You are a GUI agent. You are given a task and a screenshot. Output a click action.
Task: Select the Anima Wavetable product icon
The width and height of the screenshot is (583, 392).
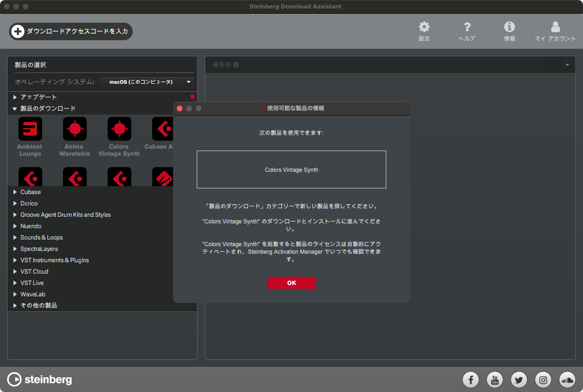(x=75, y=129)
